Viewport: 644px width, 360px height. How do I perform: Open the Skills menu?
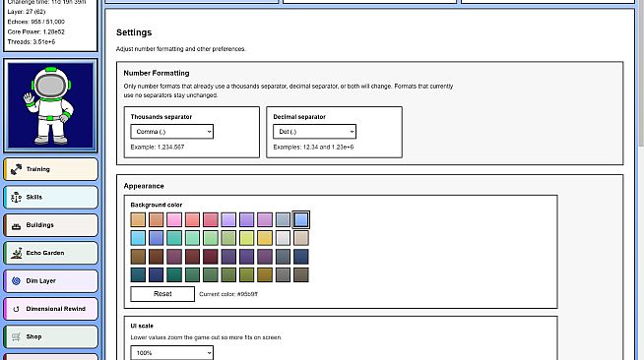[51, 198]
